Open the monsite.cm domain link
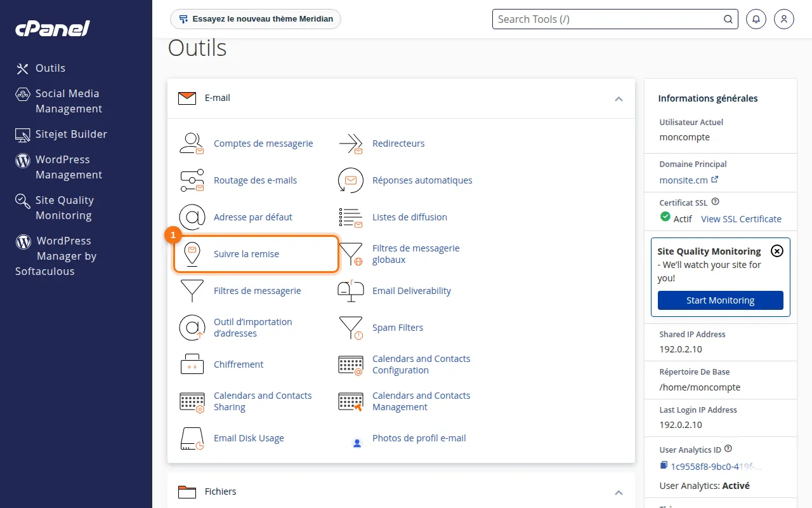Screen dimensions: 812x508 click(688, 180)
